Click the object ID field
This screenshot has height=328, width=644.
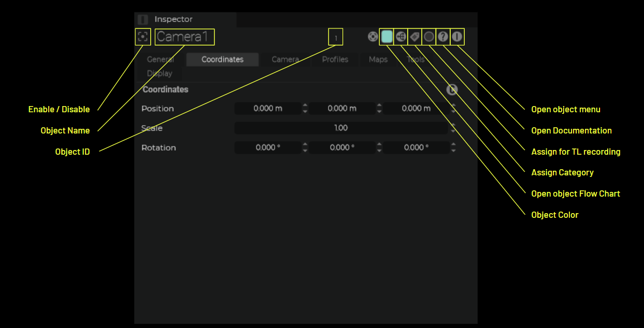click(x=335, y=38)
